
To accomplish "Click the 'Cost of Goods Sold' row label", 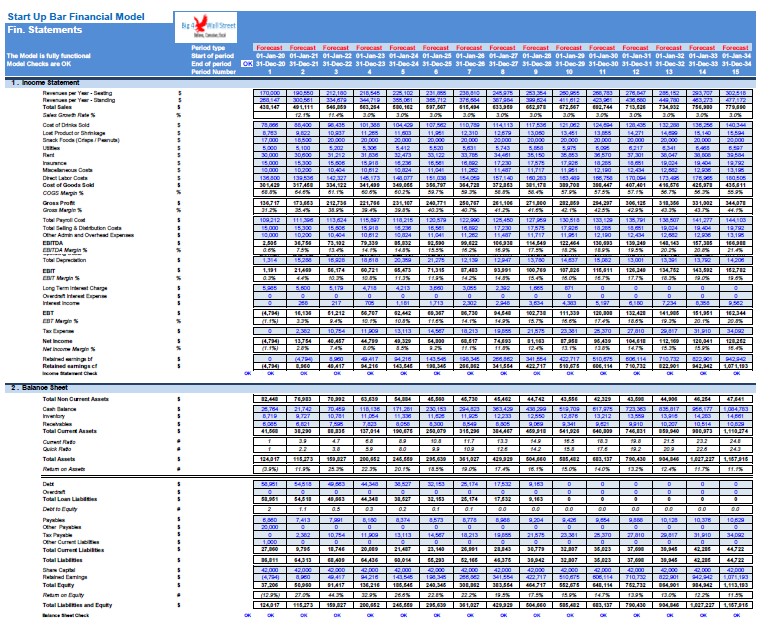I will 68,185.
